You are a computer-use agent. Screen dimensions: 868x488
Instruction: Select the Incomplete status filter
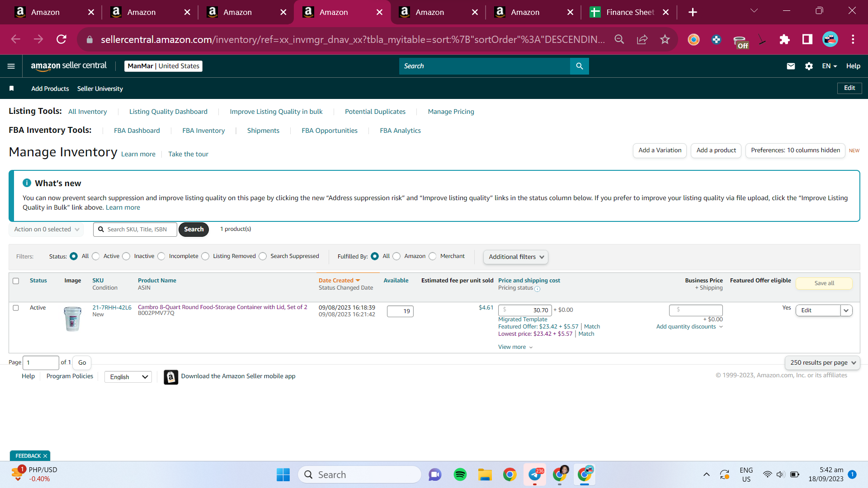(x=161, y=256)
